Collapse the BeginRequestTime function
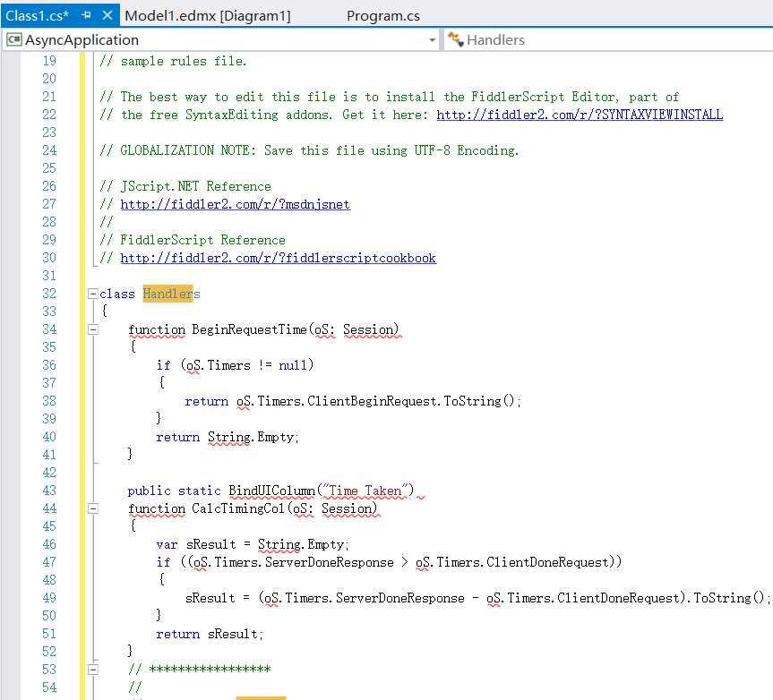Screen dimensions: 773x700 click(x=92, y=329)
